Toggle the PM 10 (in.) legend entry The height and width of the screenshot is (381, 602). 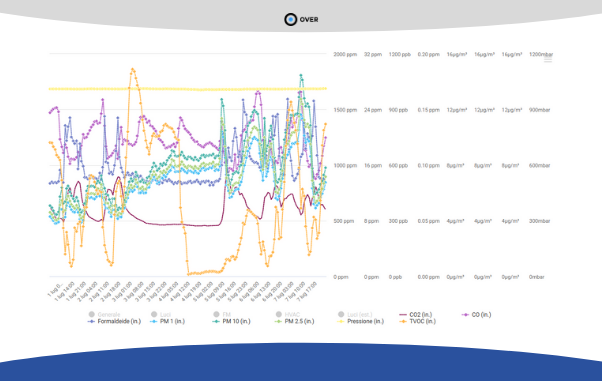point(232,321)
